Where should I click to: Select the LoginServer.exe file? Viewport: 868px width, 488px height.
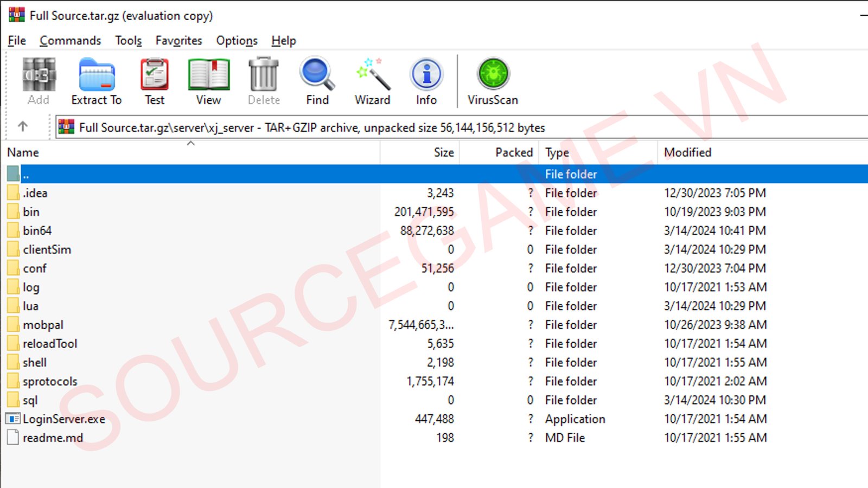[63, 419]
